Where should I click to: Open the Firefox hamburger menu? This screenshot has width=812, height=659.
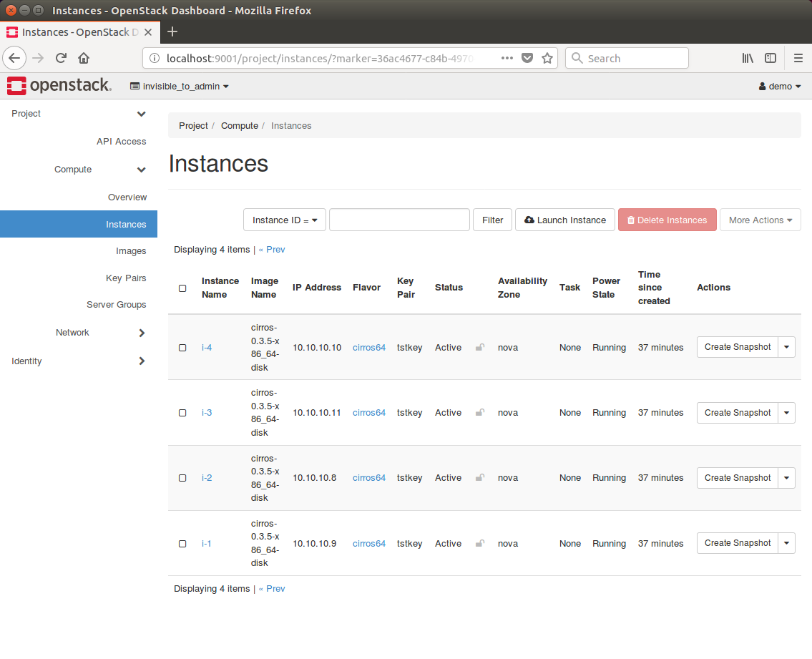798,58
